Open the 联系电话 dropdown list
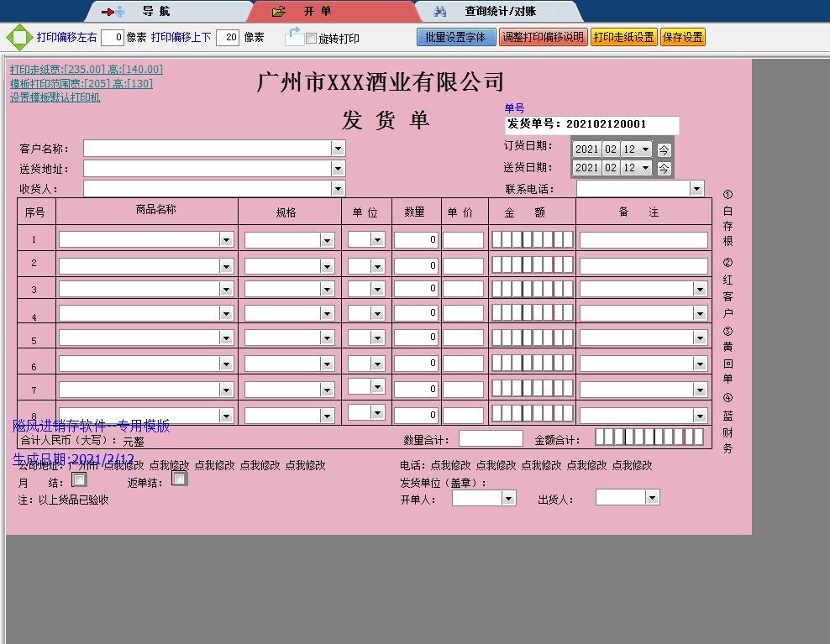The image size is (830, 644). click(696, 189)
